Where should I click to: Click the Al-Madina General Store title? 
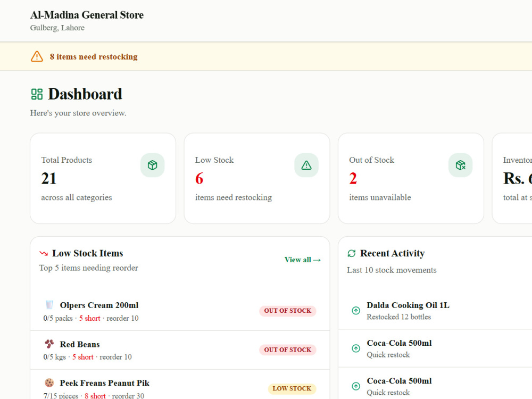pyautogui.click(x=87, y=15)
